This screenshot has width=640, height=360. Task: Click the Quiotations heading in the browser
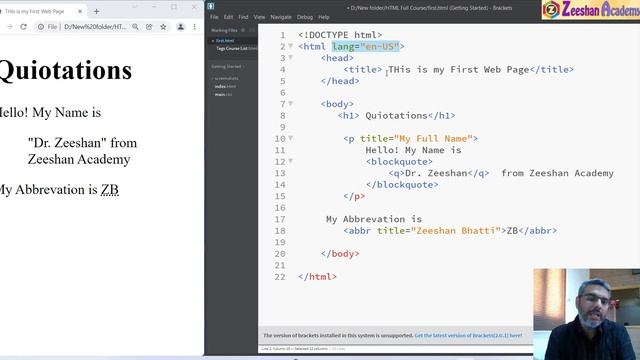coord(65,70)
